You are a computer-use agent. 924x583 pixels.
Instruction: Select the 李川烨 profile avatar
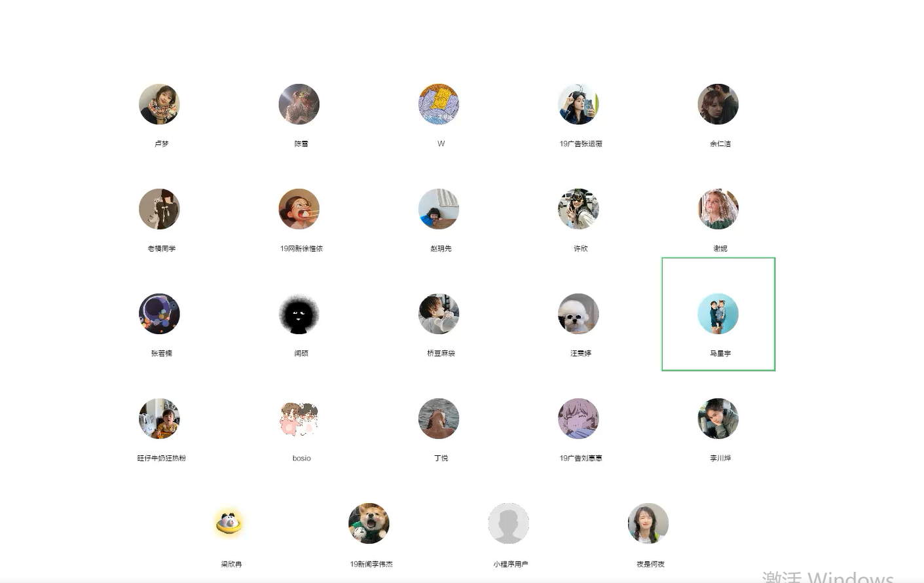pos(718,419)
